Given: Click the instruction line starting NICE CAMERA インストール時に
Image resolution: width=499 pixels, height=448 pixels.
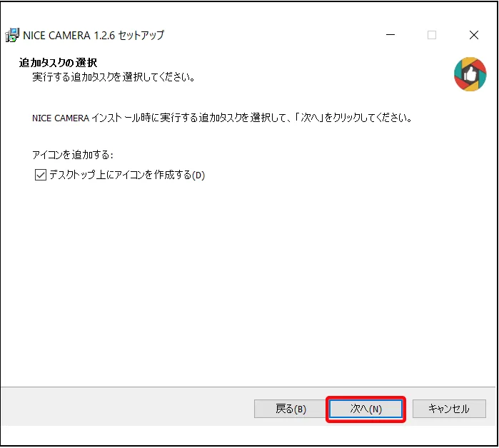Looking at the screenshot, I should click(223, 118).
